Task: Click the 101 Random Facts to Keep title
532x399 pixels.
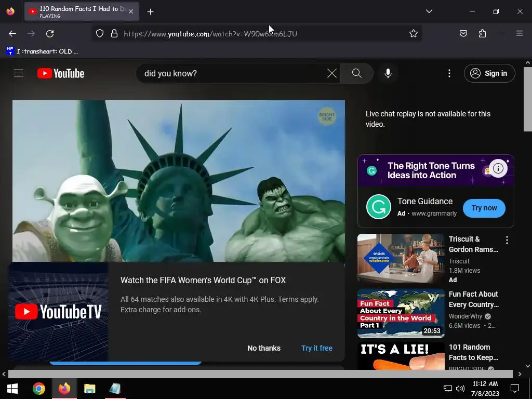Action: (x=474, y=352)
